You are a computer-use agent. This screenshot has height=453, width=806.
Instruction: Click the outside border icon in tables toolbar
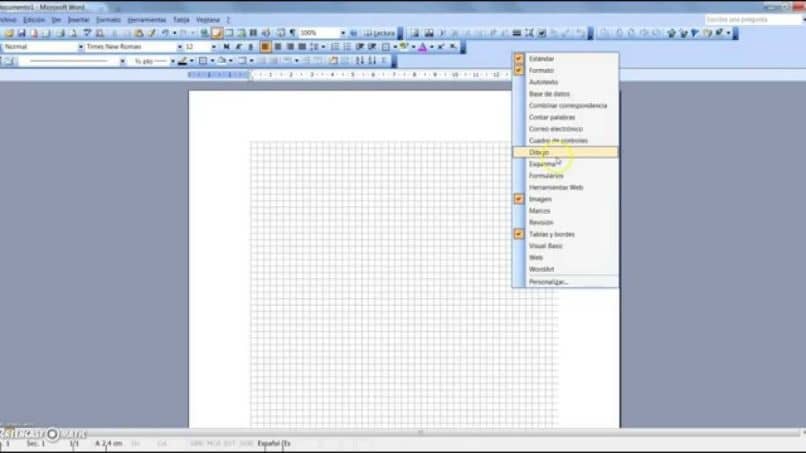203,61
